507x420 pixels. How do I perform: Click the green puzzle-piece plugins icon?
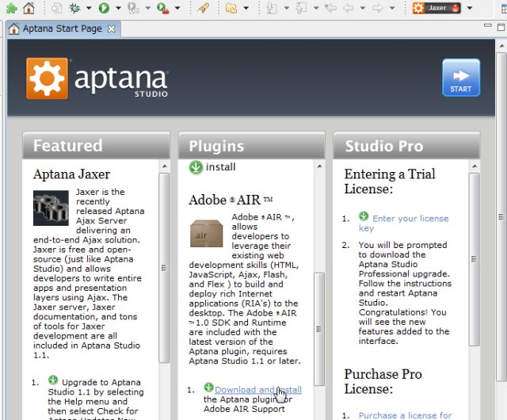11,8
